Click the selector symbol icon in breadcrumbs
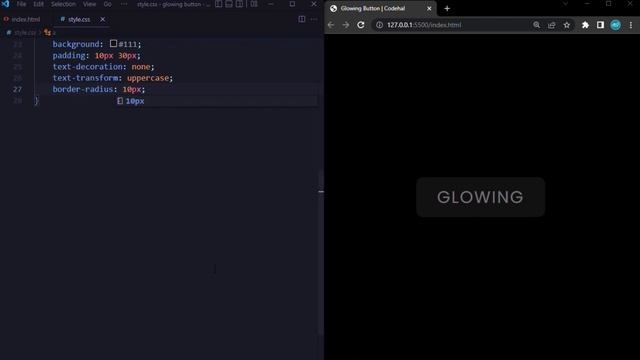 [x=47, y=32]
